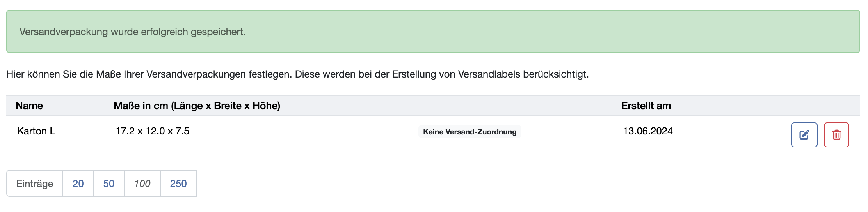Select the Karton L name cell
The width and height of the screenshot is (868, 212).
[36, 131]
